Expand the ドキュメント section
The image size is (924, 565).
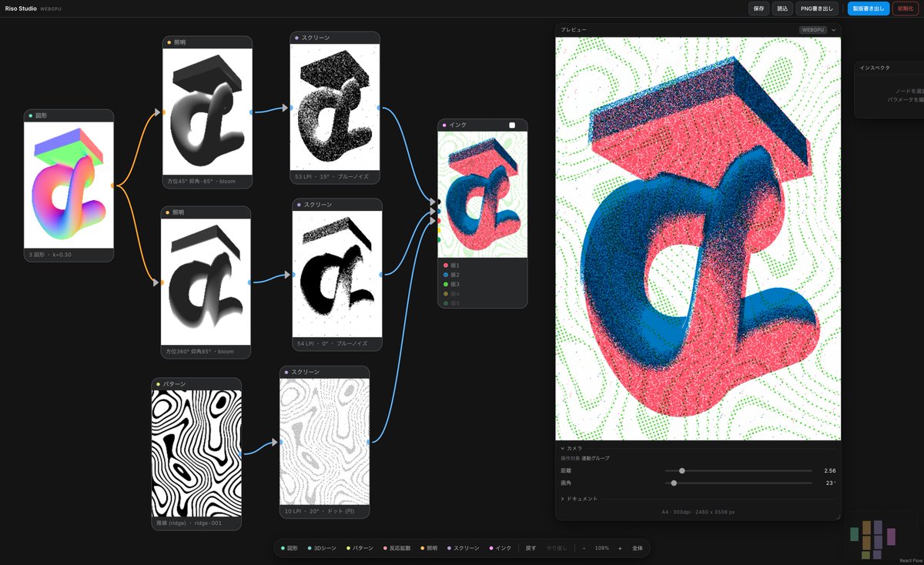[x=581, y=499]
